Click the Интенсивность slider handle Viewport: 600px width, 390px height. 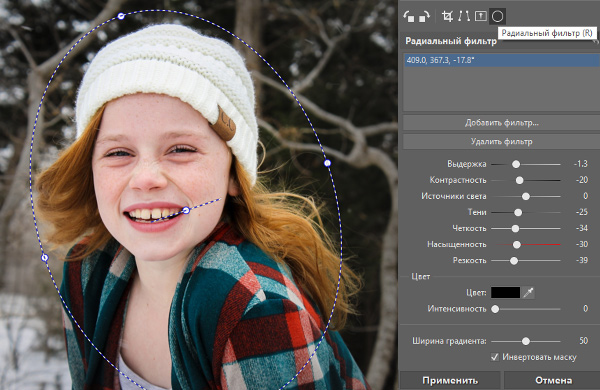point(495,309)
